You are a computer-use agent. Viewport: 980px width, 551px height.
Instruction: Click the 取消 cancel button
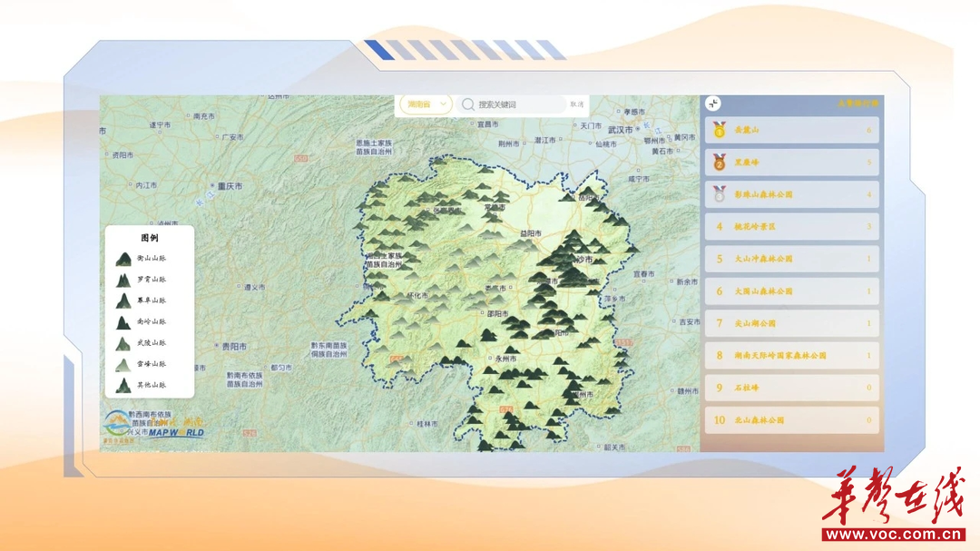tap(577, 104)
